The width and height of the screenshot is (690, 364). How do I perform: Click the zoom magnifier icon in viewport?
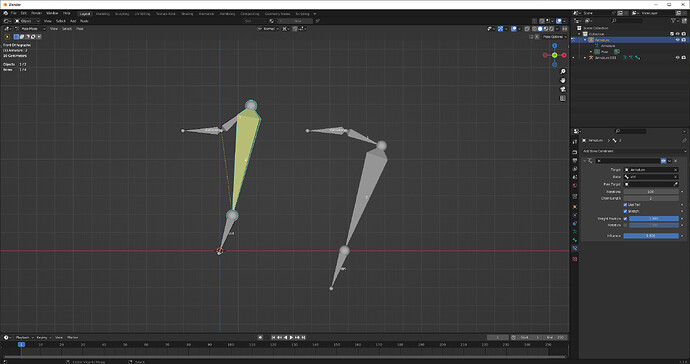coord(562,71)
